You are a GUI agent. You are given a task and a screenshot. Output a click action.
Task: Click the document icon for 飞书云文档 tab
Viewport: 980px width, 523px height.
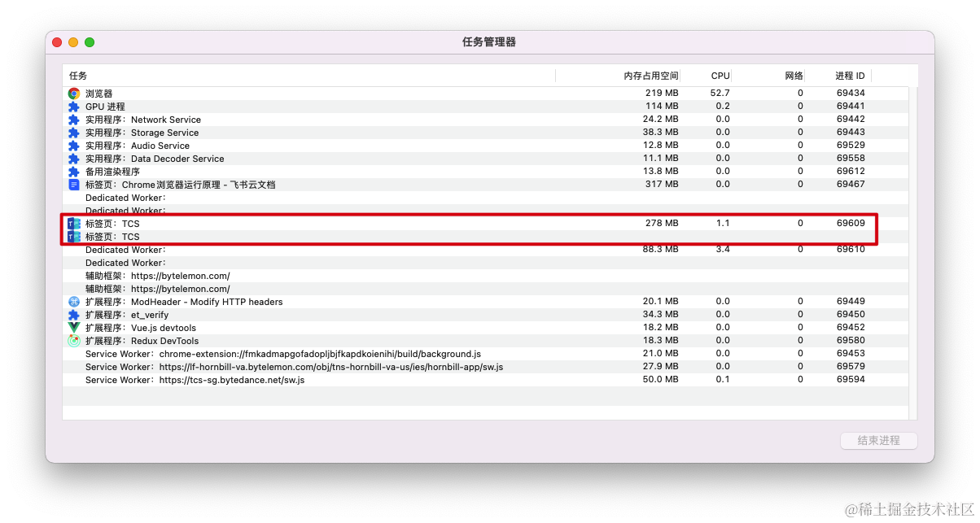coord(74,185)
